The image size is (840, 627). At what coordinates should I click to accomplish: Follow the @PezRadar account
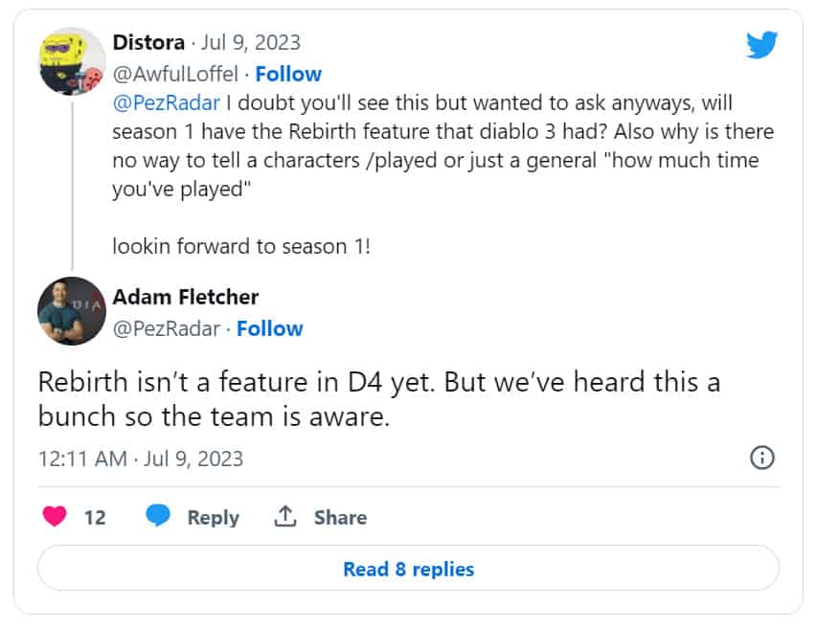(x=269, y=328)
